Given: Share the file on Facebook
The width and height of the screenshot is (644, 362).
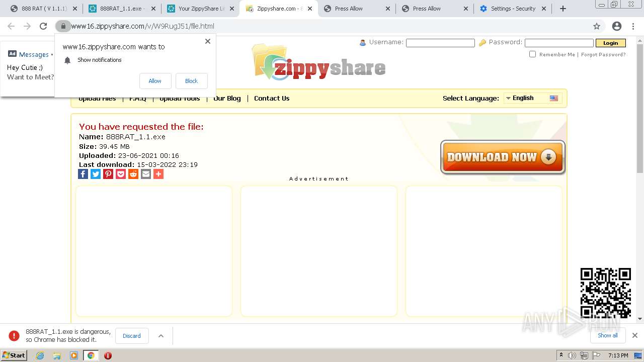Looking at the screenshot, I should [83, 174].
